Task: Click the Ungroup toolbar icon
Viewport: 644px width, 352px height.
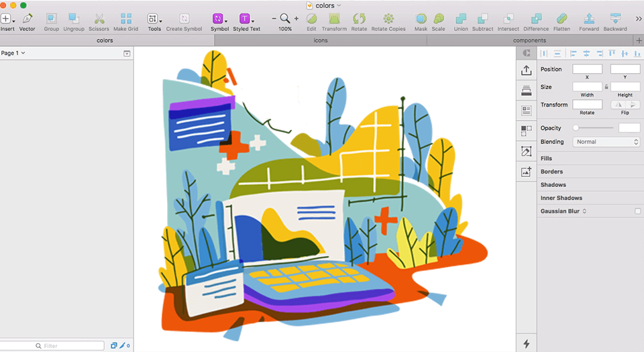Action: (x=74, y=19)
